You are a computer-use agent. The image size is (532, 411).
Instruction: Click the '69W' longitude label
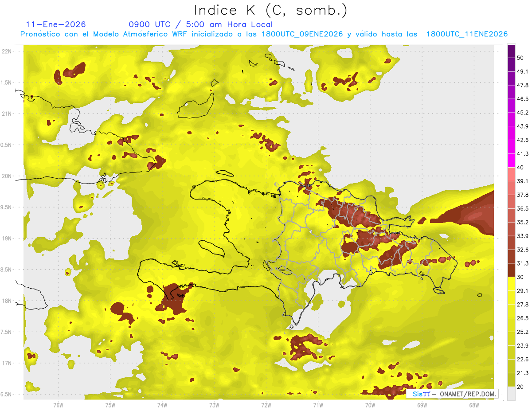tap(422, 405)
